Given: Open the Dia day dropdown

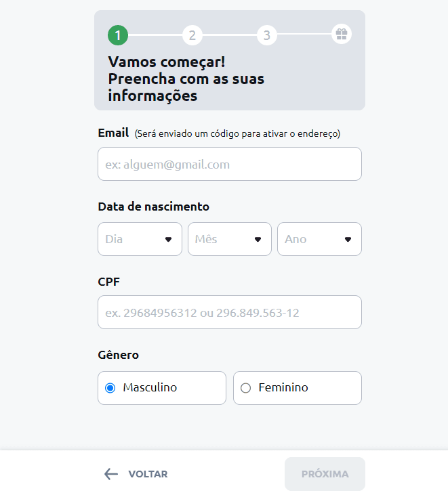Looking at the screenshot, I should [x=140, y=239].
